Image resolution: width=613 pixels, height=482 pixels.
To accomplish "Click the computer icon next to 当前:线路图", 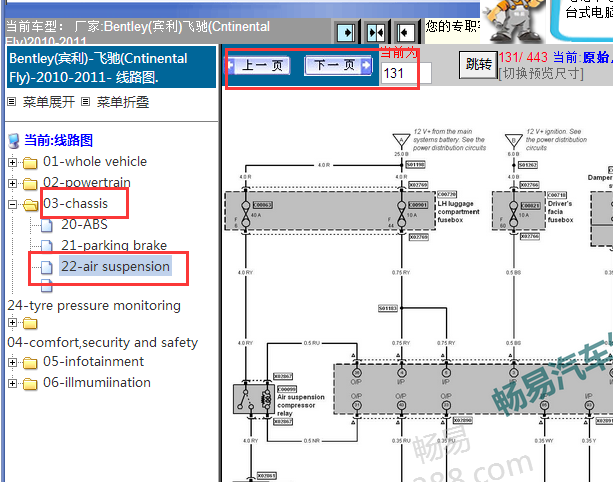I will pos(14,141).
